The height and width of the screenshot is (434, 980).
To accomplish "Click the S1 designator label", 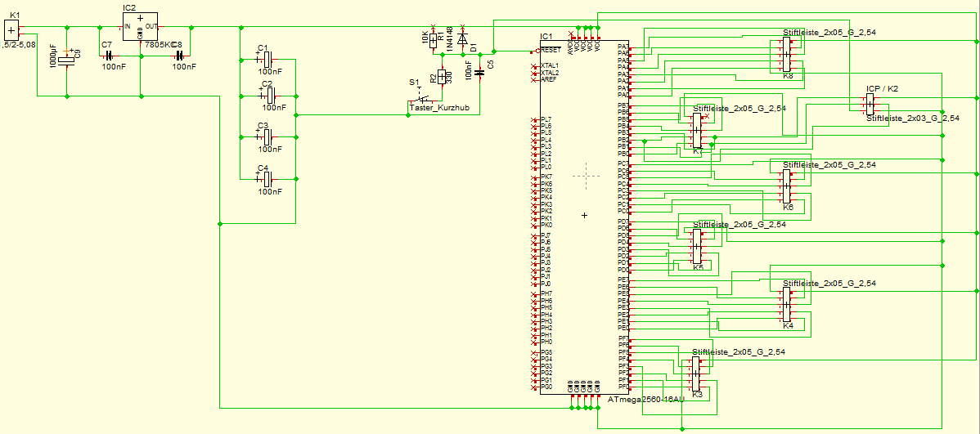I will tap(414, 83).
